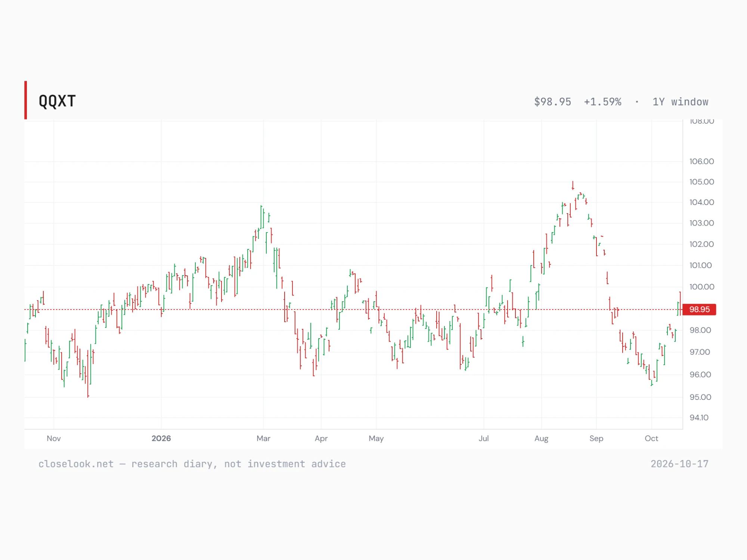
Task: Click the $98.95 price in header
Action: coord(552,102)
